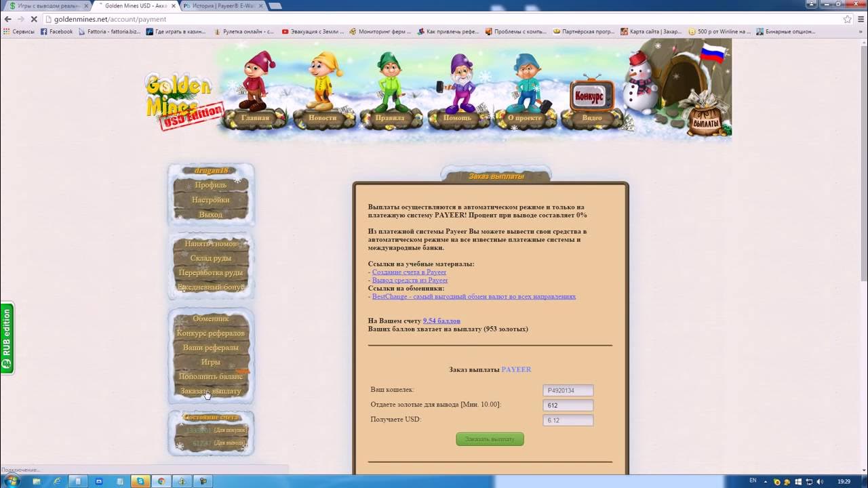868x488 pixels.
Task: Click the browser back arrow
Action: pyautogui.click(x=8, y=19)
